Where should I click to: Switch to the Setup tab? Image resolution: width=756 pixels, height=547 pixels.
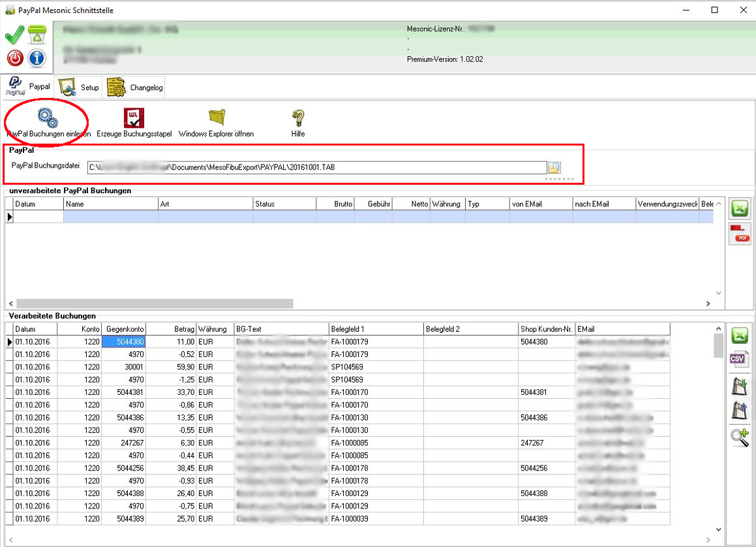coord(79,87)
